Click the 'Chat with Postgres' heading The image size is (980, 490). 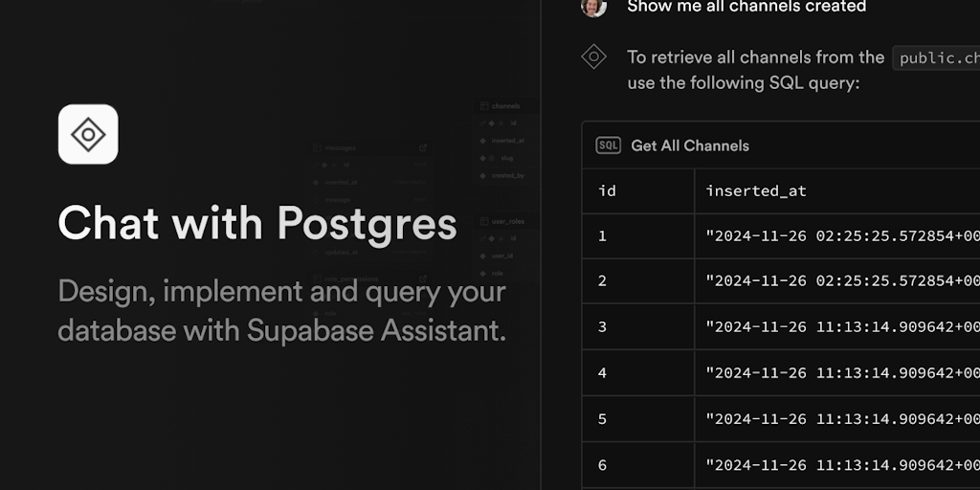click(x=257, y=222)
